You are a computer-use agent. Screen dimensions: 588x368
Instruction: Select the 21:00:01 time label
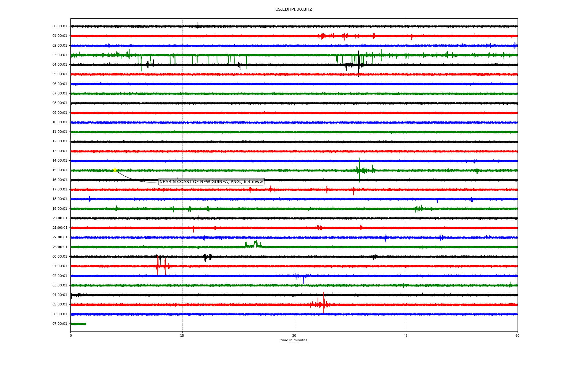(x=60, y=228)
